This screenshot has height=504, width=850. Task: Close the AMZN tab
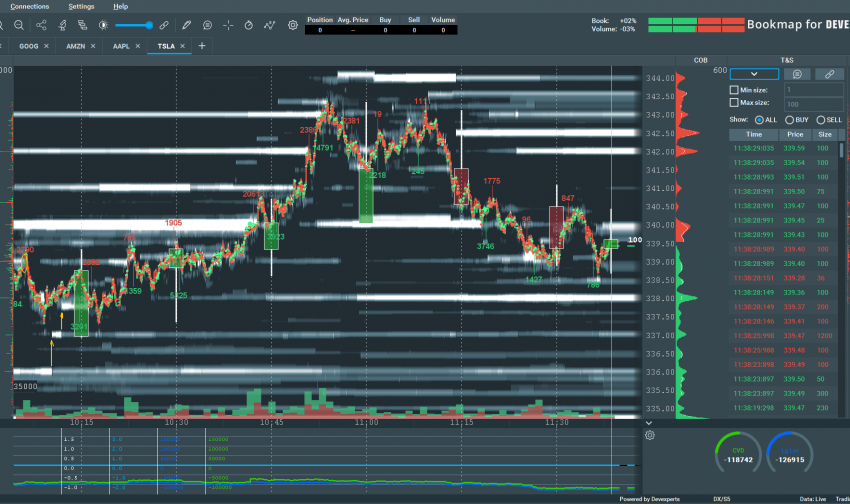93,46
